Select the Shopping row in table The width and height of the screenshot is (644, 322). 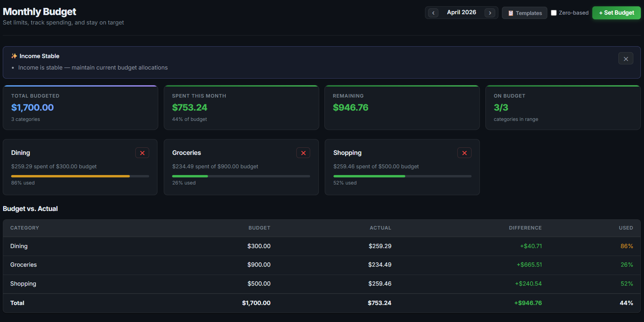coord(322,284)
